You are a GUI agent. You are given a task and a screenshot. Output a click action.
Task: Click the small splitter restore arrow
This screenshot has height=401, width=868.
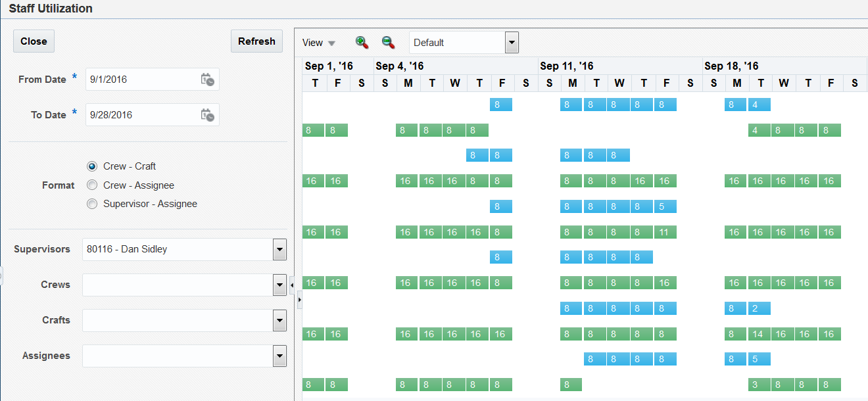[x=299, y=300]
